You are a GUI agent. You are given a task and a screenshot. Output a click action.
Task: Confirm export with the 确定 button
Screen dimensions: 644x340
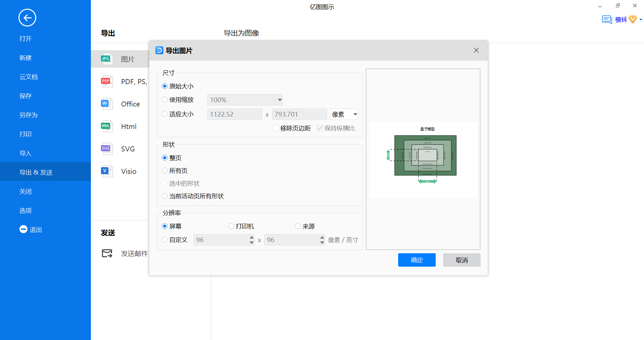[x=417, y=260]
